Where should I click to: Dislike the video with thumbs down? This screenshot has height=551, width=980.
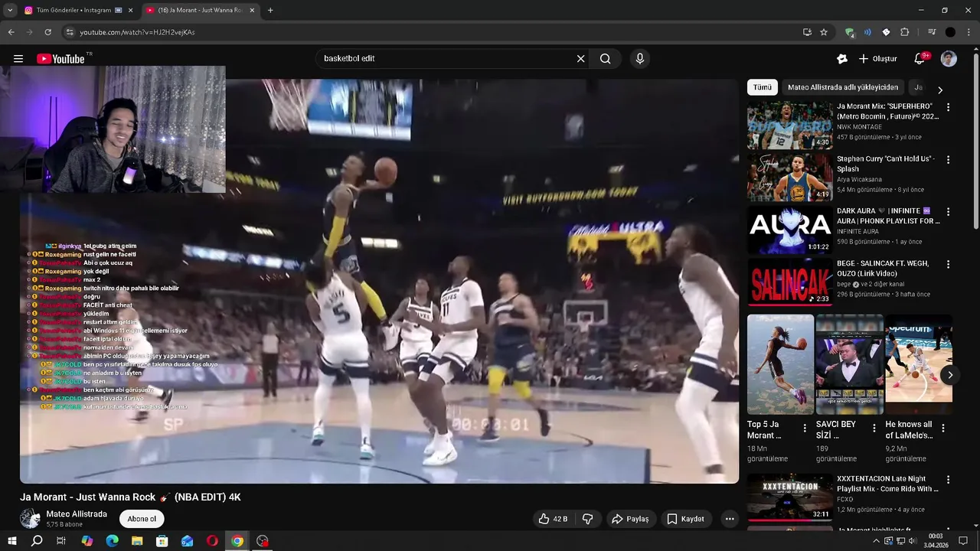coord(587,519)
